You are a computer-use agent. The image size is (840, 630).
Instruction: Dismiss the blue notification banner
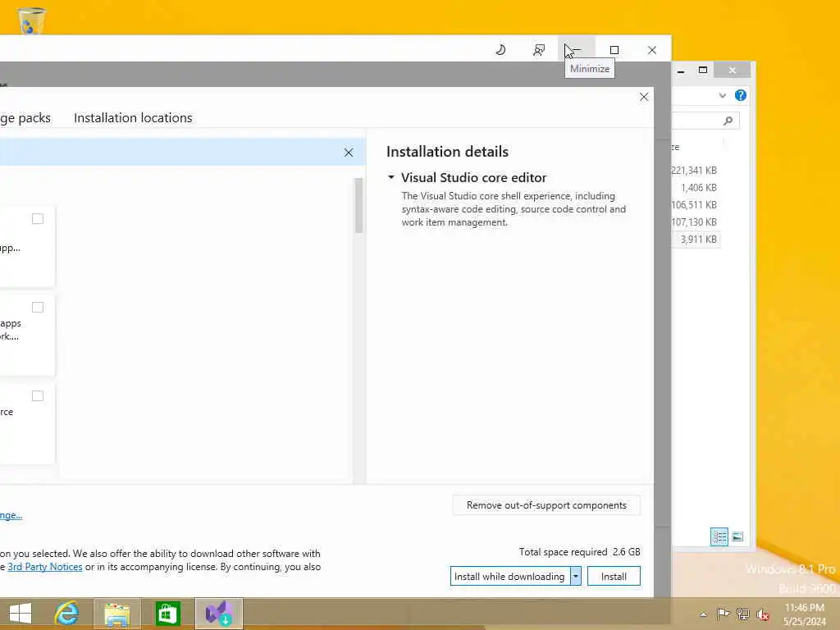pyautogui.click(x=349, y=153)
